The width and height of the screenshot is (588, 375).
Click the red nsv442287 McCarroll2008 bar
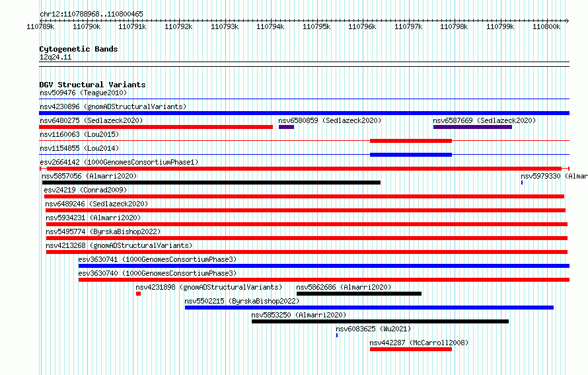[x=411, y=349]
